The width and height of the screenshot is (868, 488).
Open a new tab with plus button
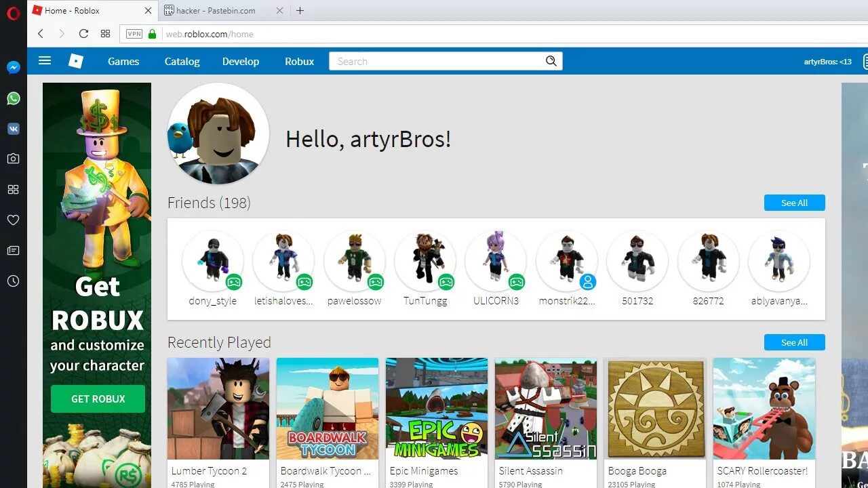click(x=300, y=11)
